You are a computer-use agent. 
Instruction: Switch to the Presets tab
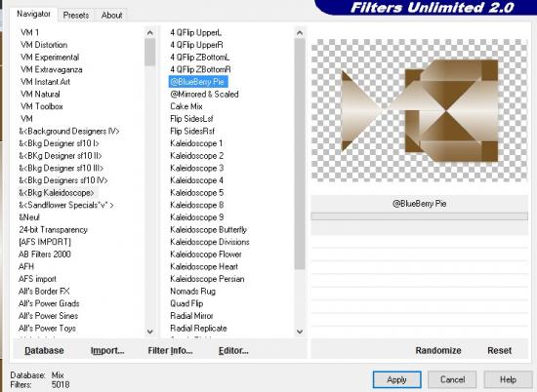76,16
